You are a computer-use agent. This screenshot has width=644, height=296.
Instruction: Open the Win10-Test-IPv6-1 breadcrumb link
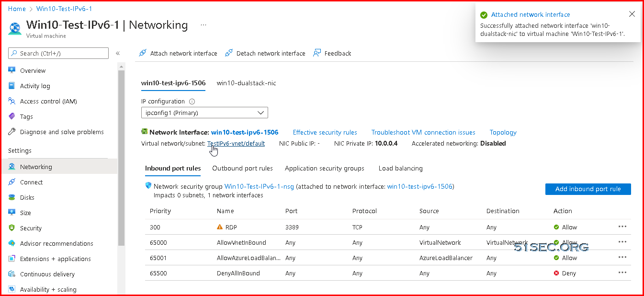point(64,9)
